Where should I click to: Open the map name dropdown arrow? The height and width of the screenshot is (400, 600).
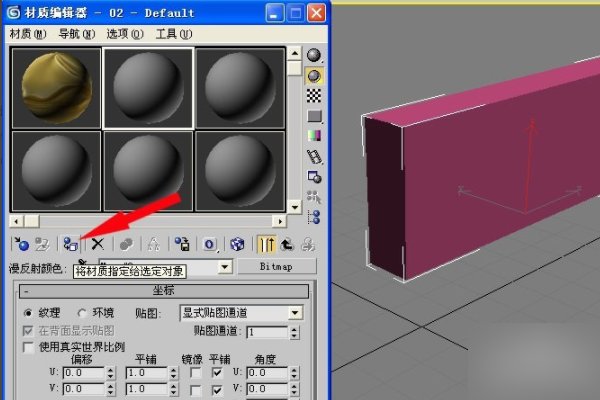pos(225,267)
